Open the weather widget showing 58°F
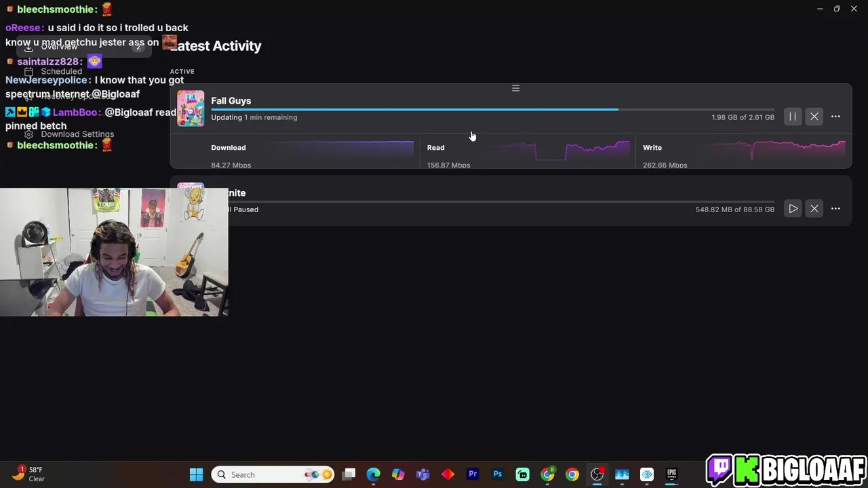Screen dimensions: 868x488 tap(28, 474)
